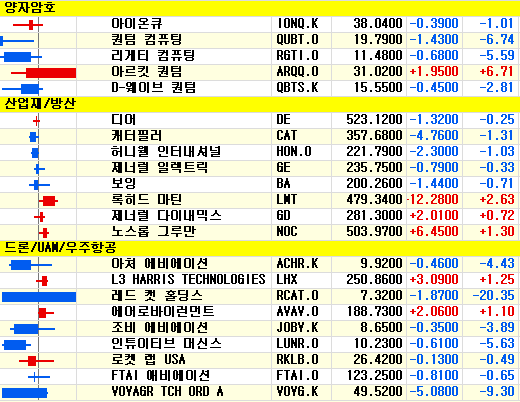Viewport: 520px width, 402px height.
Task: Click 제너럴 다이내믹스 name
Action: pos(166,216)
